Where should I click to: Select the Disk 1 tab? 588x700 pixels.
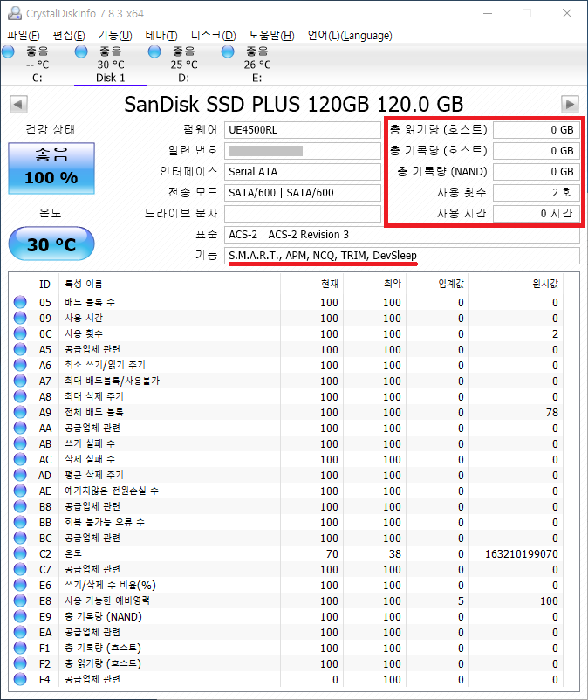point(111,65)
